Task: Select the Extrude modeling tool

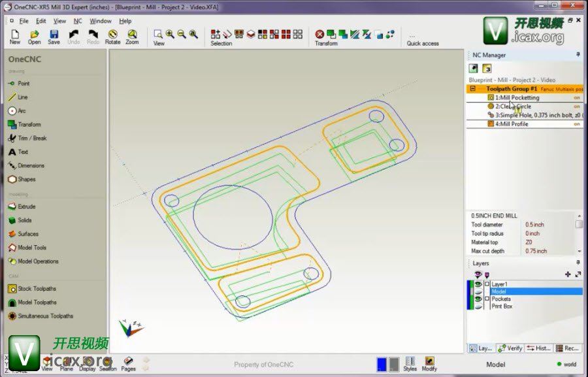Action: pyautogui.click(x=26, y=206)
